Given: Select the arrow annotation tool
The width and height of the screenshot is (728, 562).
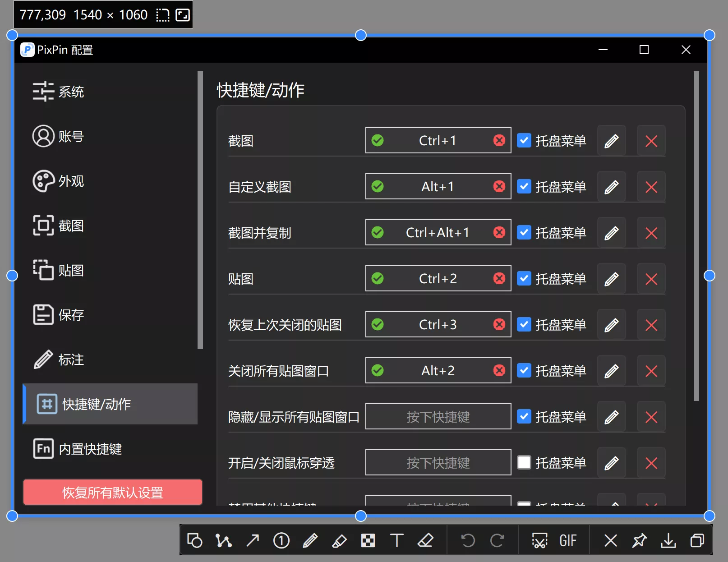Looking at the screenshot, I should 252,540.
